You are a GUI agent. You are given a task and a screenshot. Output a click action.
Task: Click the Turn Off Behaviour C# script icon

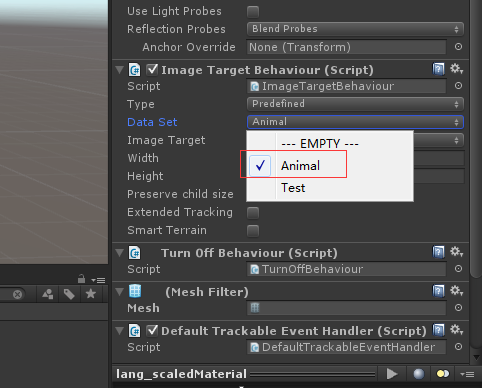(x=135, y=253)
